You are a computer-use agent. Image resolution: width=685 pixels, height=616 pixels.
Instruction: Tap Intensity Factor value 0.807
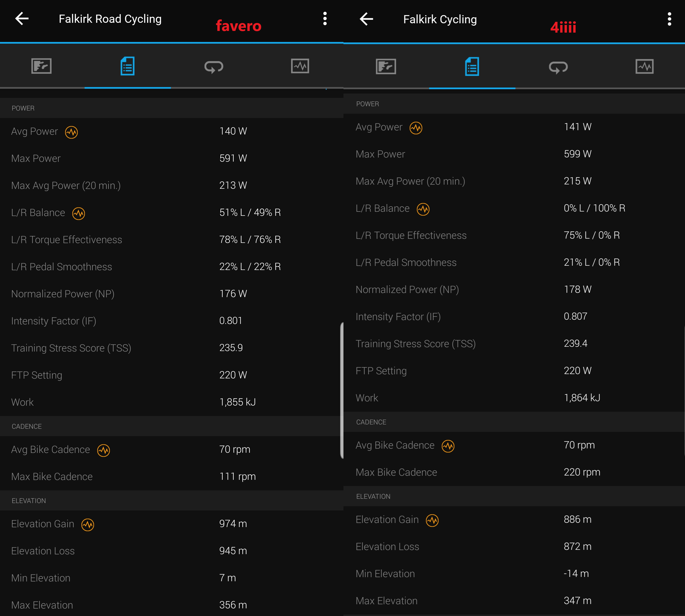[x=575, y=316]
